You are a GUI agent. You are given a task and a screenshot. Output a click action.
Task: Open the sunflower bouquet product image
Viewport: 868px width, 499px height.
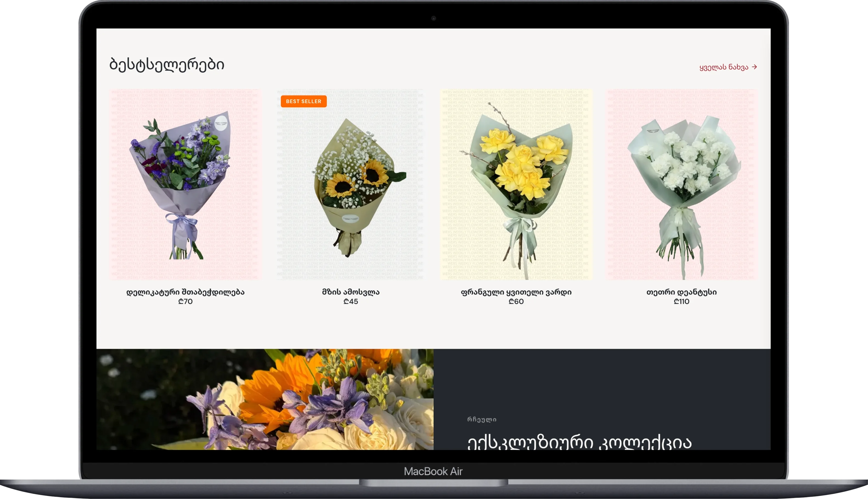(351, 184)
